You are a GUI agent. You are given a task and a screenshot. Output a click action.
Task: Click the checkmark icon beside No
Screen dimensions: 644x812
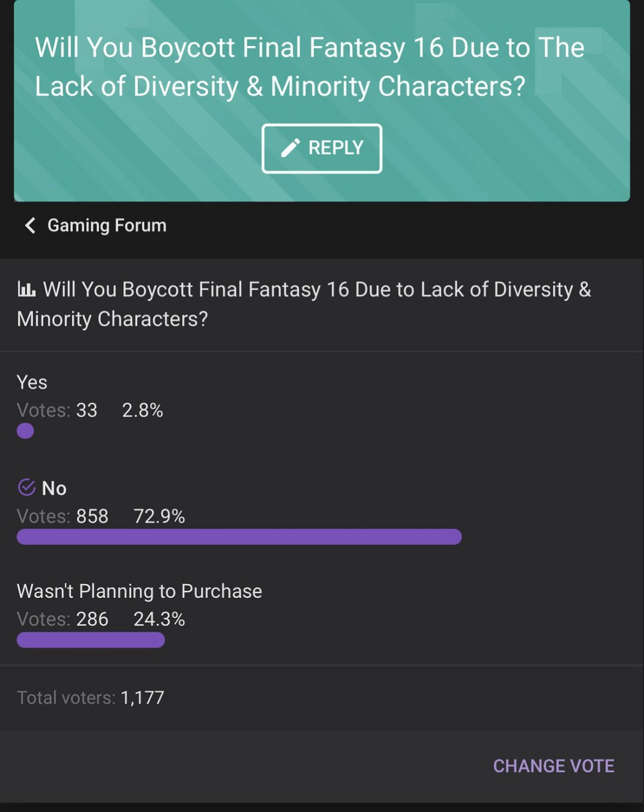pyautogui.click(x=27, y=487)
